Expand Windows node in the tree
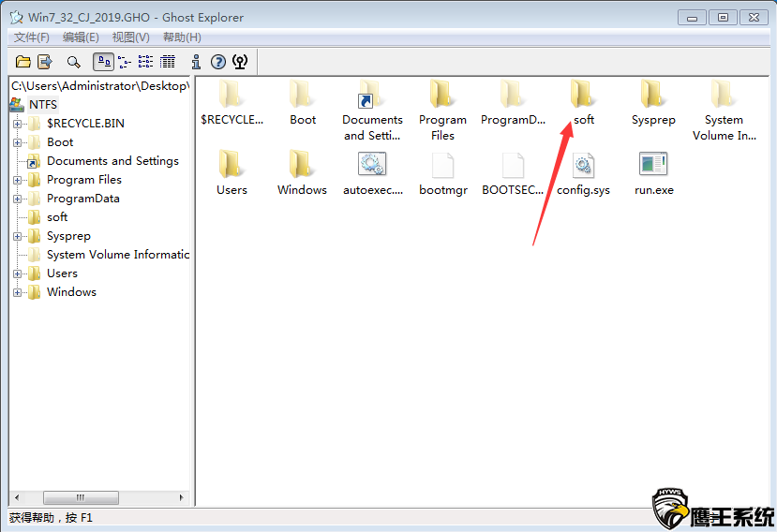This screenshot has width=777, height=532. [18, 293]
